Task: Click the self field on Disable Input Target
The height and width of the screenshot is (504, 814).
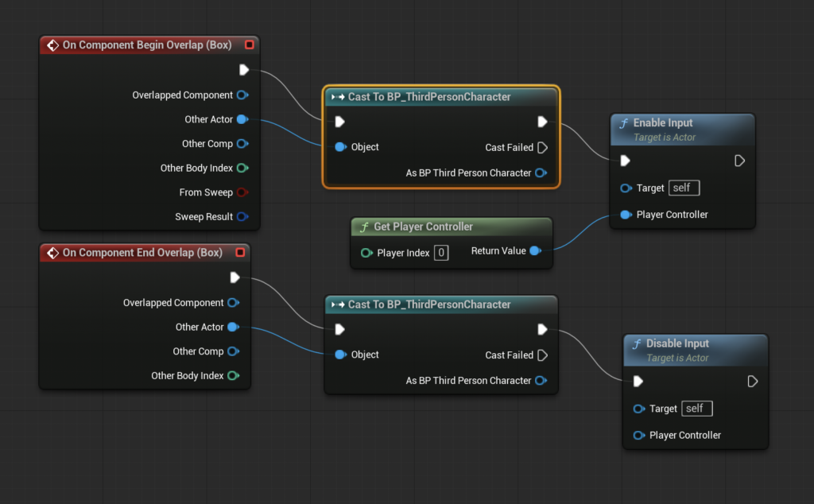Action: pos(696,409)
